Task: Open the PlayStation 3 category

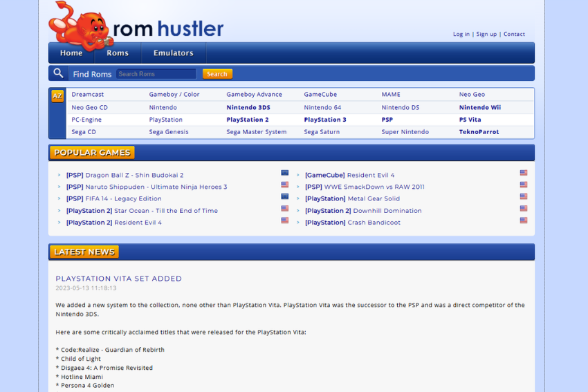Action: coord(325,120)
